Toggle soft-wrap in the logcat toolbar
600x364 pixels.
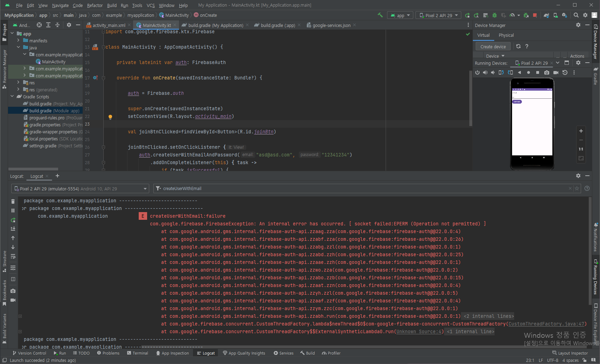point(13,257)
